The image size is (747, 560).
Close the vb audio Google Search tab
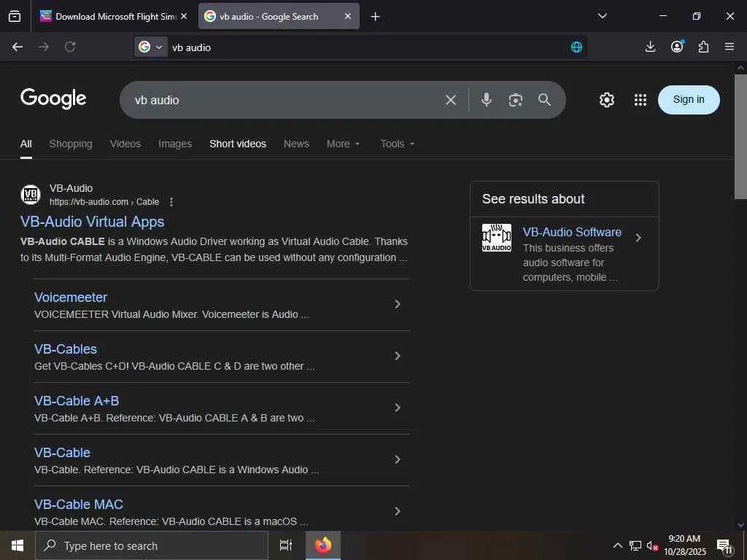click(348, 16)
